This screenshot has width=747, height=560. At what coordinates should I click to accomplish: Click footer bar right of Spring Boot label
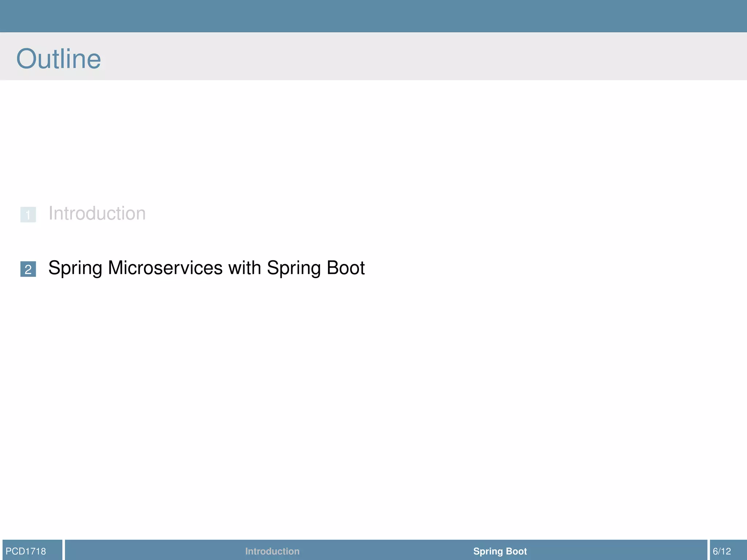point(620,551)
